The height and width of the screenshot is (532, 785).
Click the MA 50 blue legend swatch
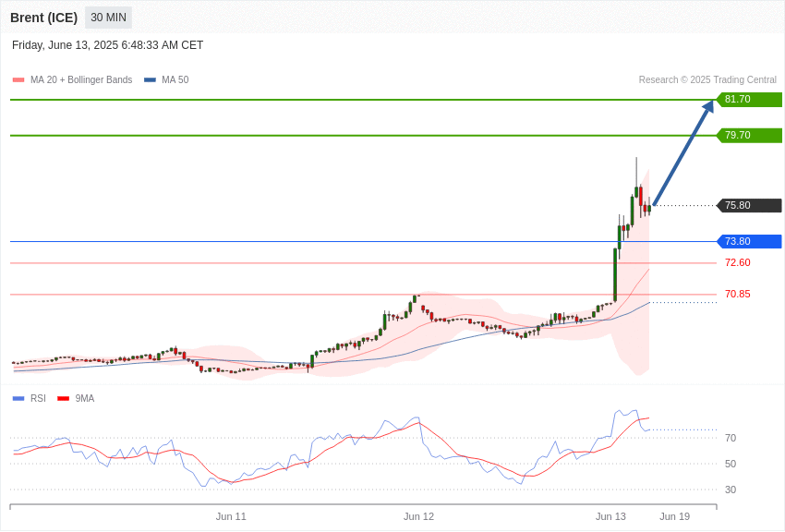pyautogui.click(x=150, y=80)
